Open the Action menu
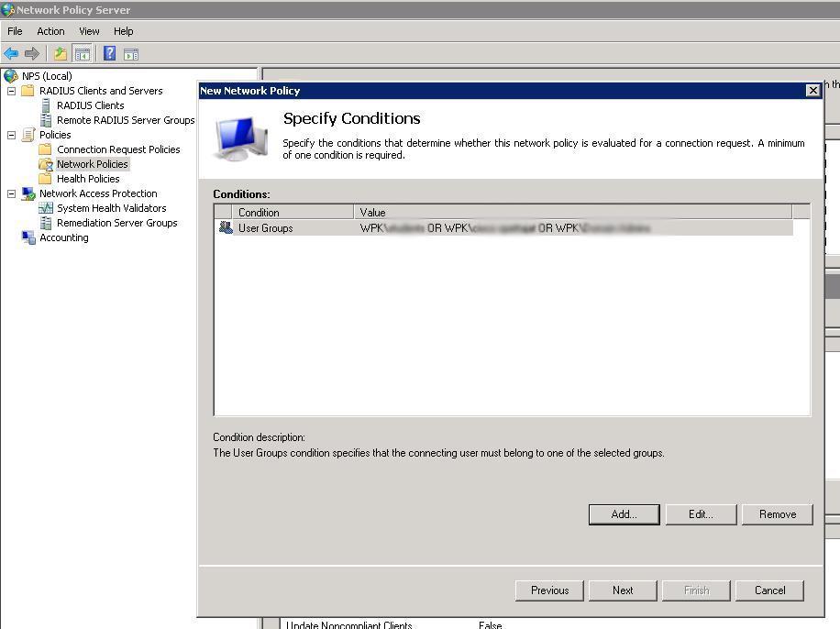840x629 pixels. 50,31
